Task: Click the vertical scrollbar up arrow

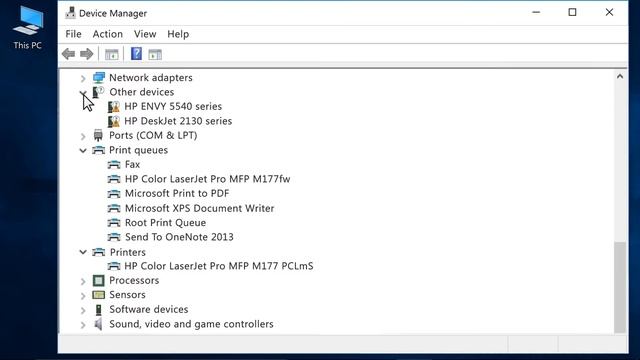Action: pos(620,76)
